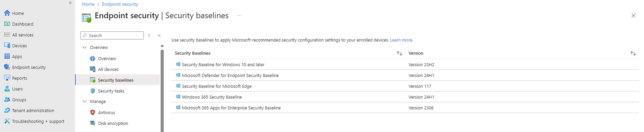Select All devices menu item
The width and height of the screenshot is (644, 132).
point(108,69)
